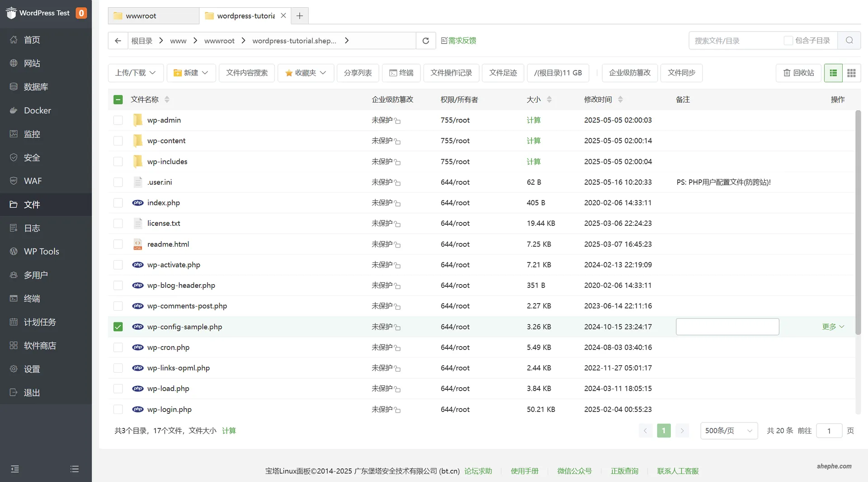Collapse the sidebar menu via bottom-left icon
868x482 pixels.
(x=15, y=469)
